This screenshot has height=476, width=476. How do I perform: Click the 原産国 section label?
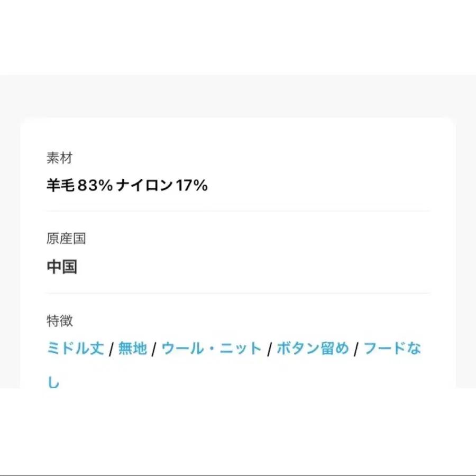(66, 239)
